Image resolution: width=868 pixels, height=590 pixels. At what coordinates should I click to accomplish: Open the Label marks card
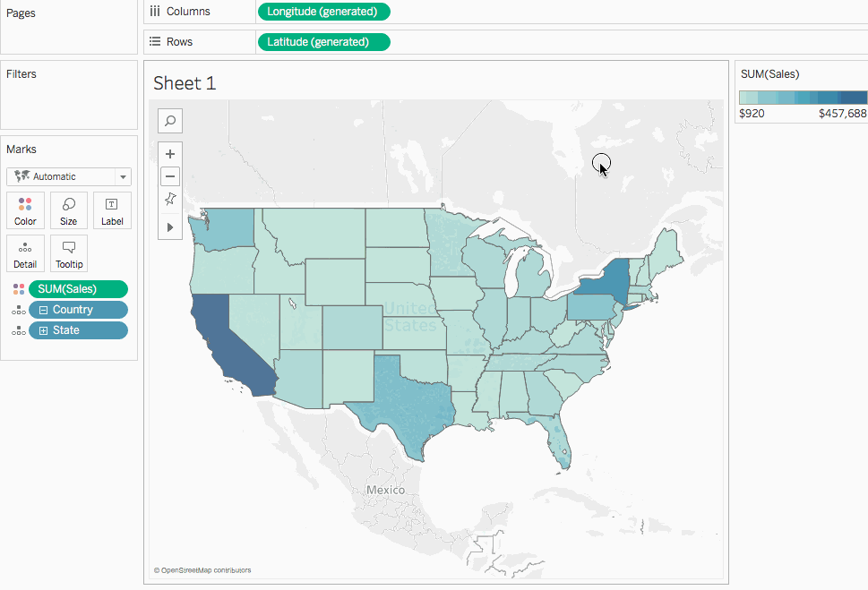112,209
